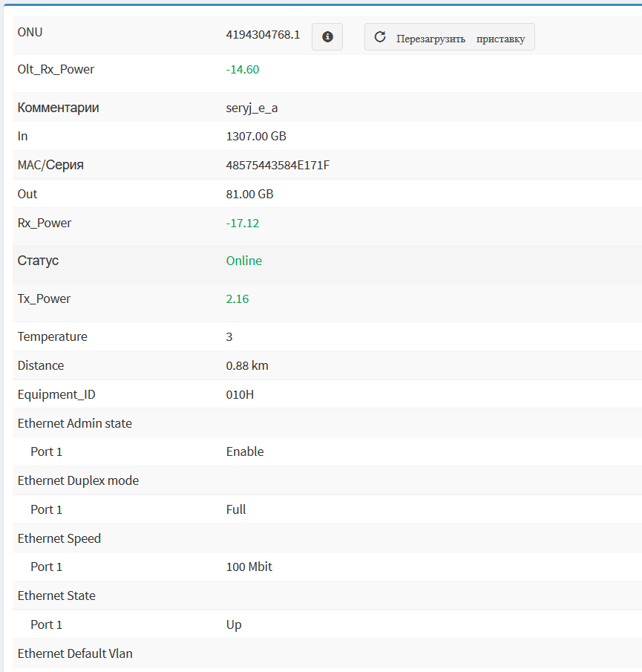The width and height of the screenshot is (642, 672).
Task: Click the Up state value for Port 1
Action: [x=234, y=625]
